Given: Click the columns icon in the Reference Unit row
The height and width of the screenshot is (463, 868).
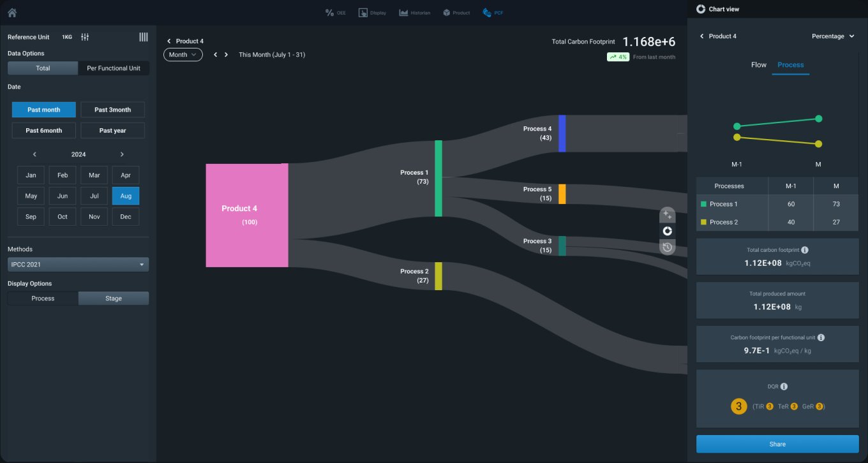Looking at the screenshot, I should coord(144,37).
